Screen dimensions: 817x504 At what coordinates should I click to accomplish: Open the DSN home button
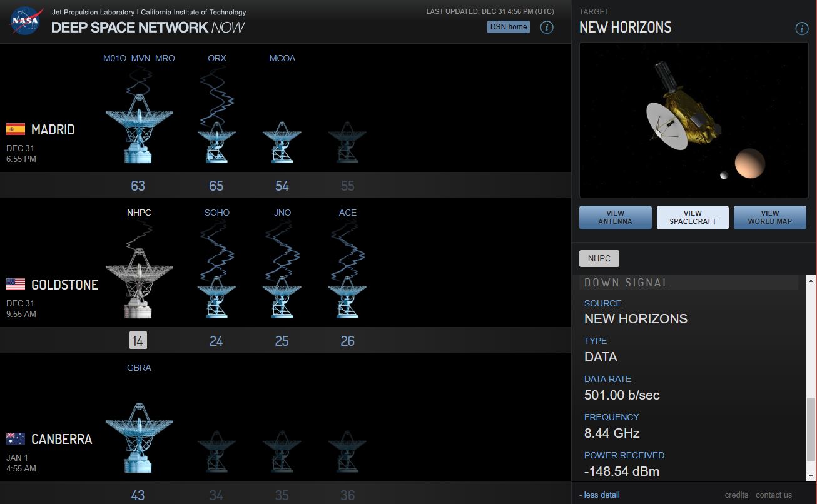(508, 27)
